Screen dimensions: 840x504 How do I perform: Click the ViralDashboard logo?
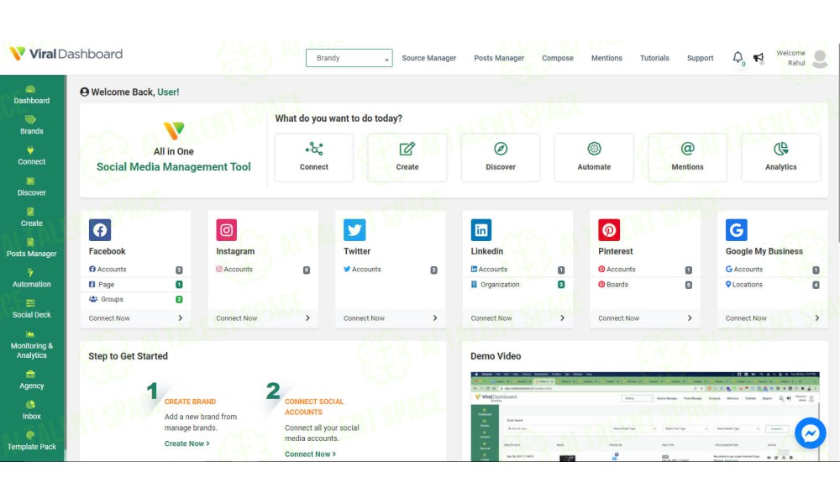point(66,54)
